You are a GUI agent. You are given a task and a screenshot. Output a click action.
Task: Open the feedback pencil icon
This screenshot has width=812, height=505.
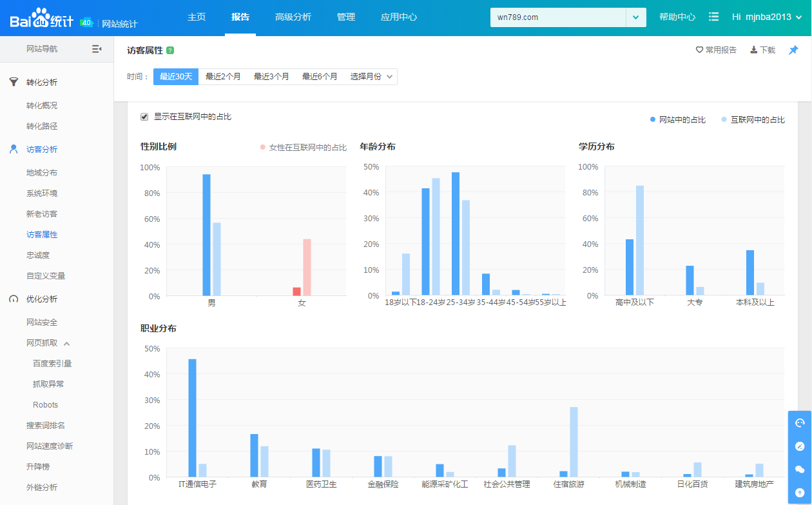point(800,446)
